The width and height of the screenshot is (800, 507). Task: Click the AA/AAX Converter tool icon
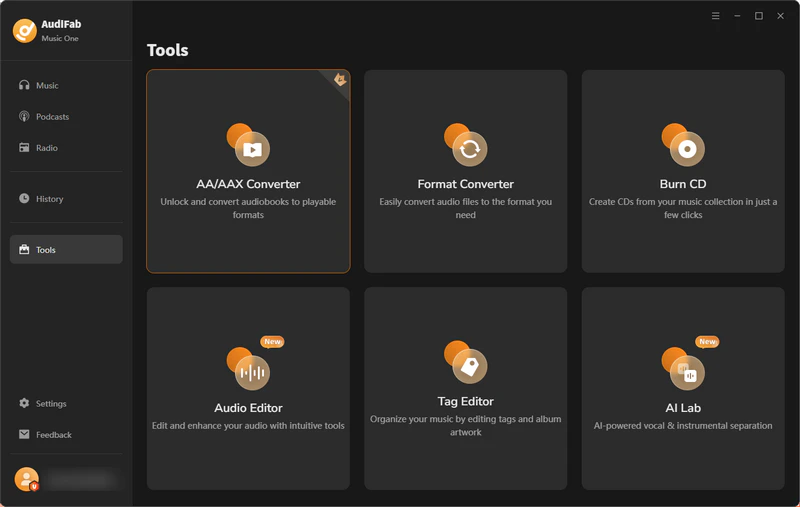[x=248, y=145]
